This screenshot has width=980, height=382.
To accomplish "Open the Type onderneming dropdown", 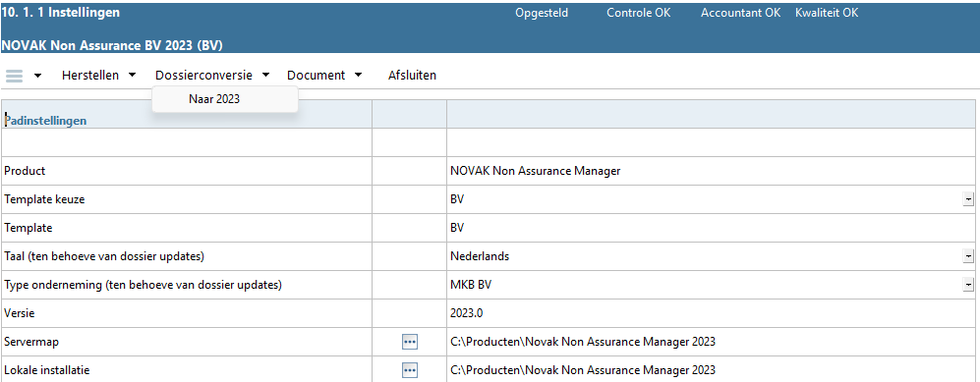I will [968, 285].
